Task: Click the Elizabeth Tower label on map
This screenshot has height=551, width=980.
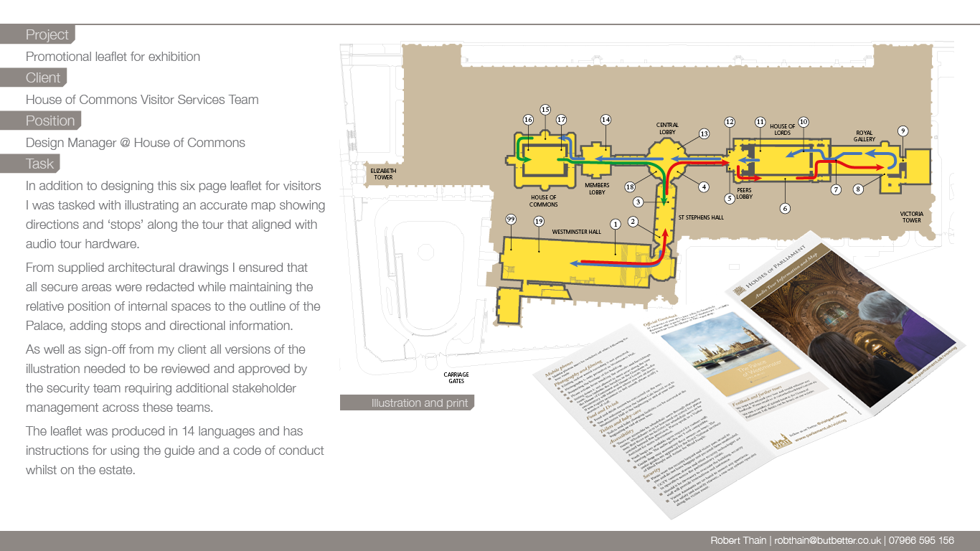Action: 382,174
